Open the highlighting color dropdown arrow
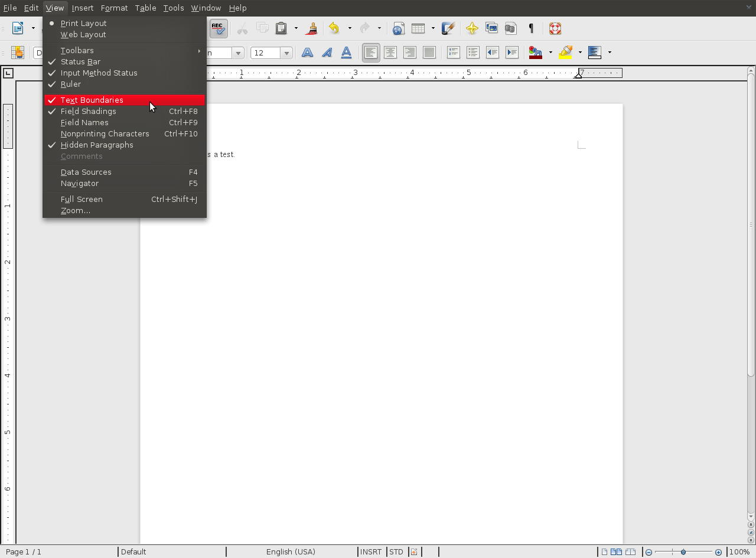Screen dimensions: 756x558 point(580,53)
